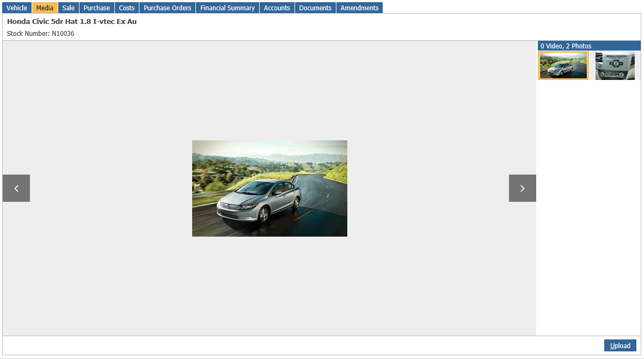Open the Purchase Orders tab
644x359 pixels.
(x=168, y=8)
